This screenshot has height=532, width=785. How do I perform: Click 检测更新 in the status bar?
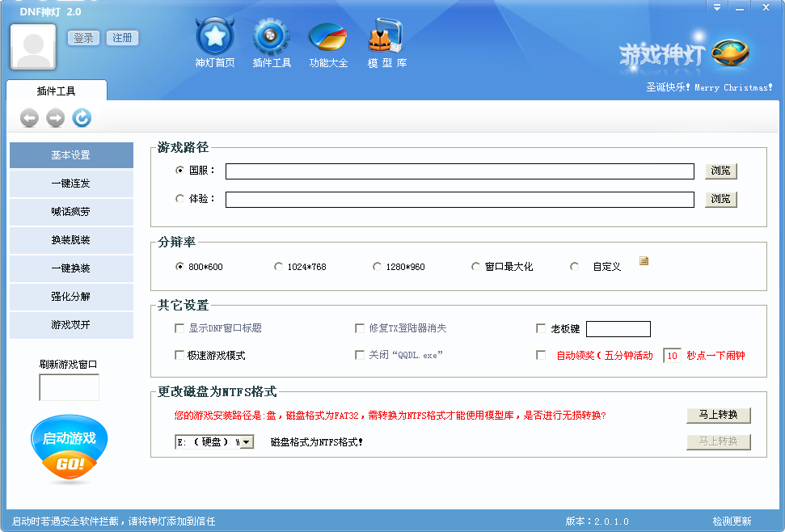(x=732, y=521)
